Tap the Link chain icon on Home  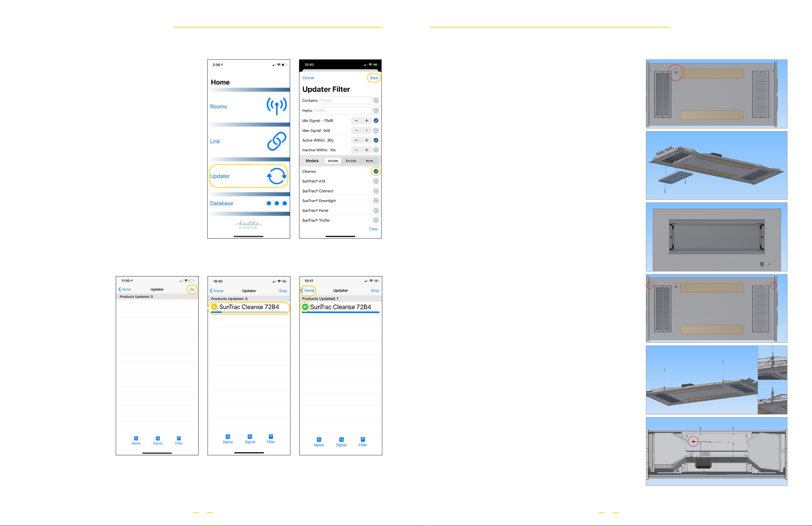(276, 141)
